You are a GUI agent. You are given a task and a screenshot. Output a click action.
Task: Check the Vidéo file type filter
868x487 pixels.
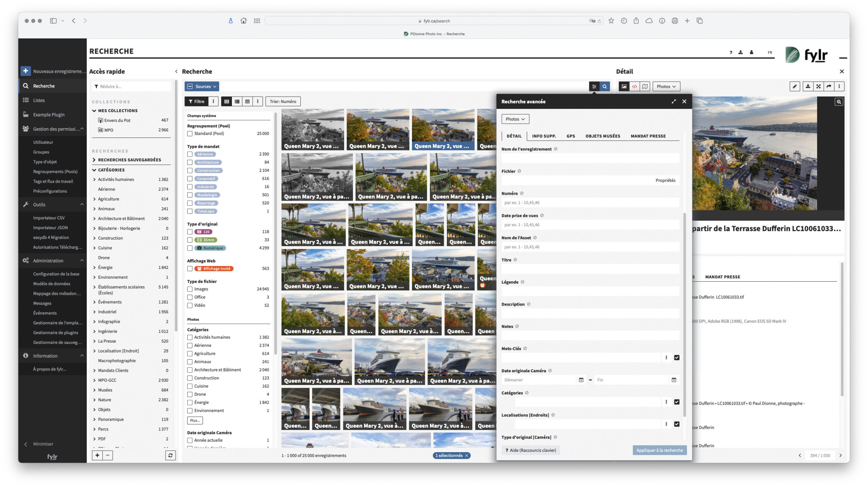[x=190, y=305]
